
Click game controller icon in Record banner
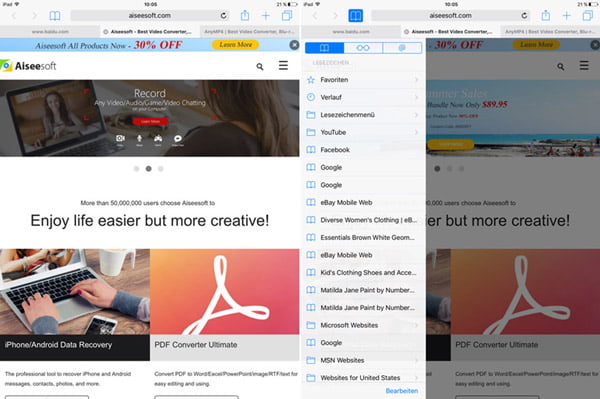coord(158,139)
